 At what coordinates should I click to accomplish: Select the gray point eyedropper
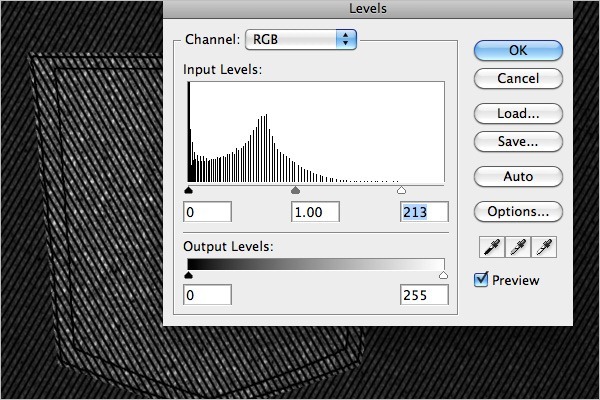pos(518,247)
